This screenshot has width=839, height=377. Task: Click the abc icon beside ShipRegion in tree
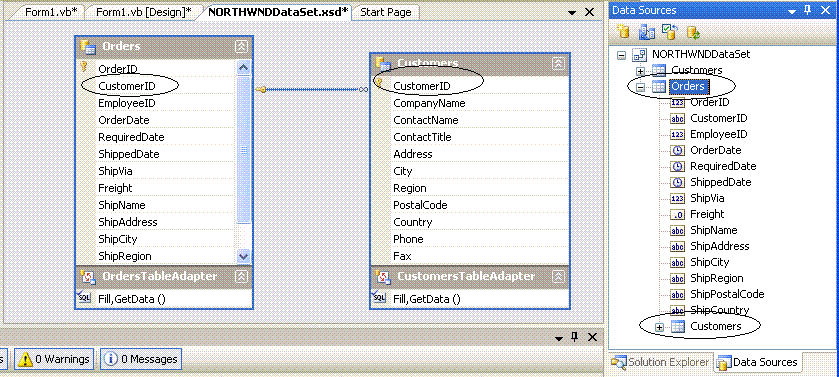coord(677,279)
